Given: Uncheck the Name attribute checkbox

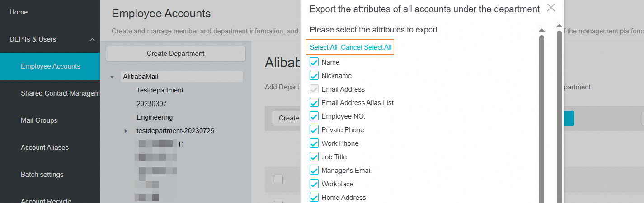Looking at the screenshot, I should click(314, 62).
